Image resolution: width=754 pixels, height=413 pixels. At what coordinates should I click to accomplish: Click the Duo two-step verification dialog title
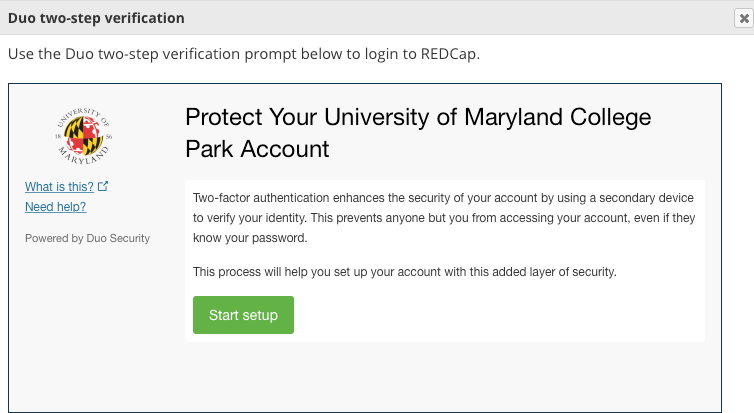click(x=96, y=18)
